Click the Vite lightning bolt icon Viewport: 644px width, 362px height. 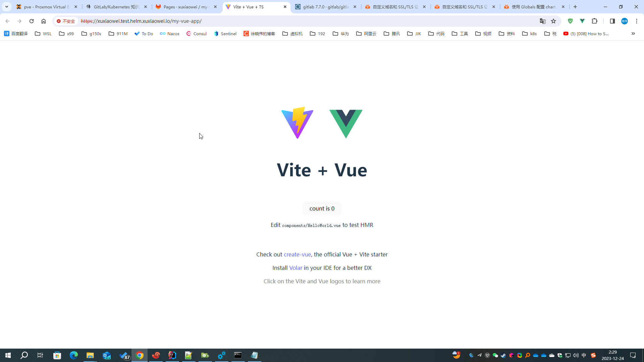297,123
